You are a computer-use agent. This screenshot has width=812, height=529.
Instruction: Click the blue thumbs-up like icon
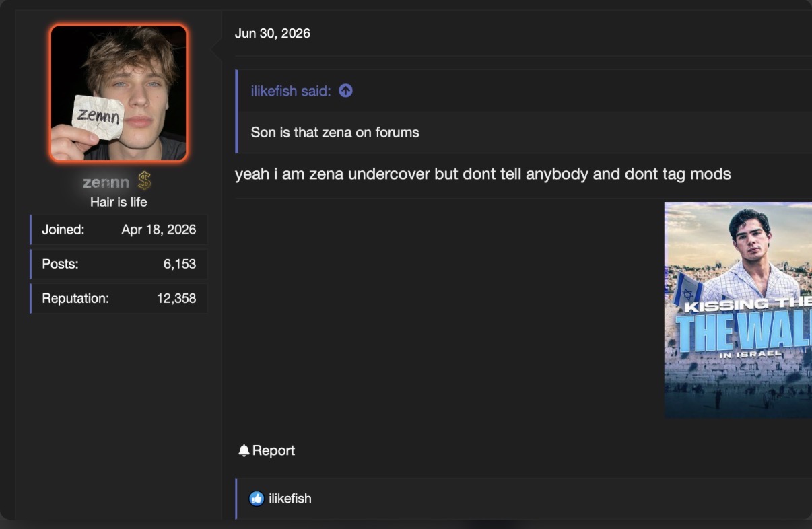point(257,499)
